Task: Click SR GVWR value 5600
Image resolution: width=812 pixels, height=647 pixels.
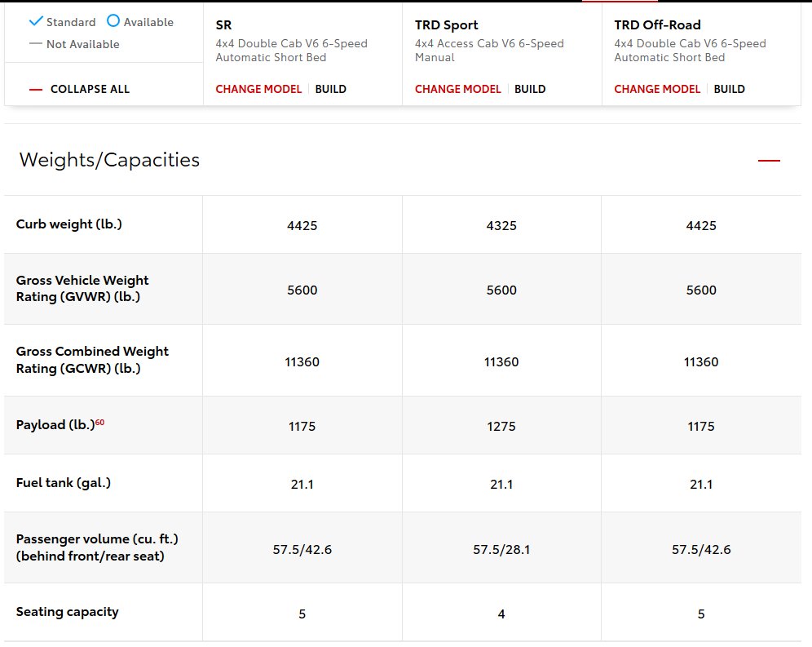Action: (x=302, y=290)
